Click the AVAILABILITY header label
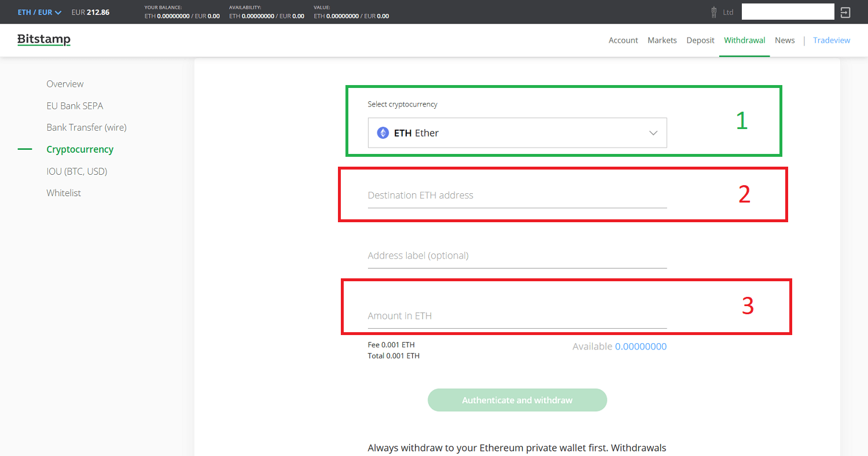Image resolution: width=868 pixels, height=456 pixels. coord(245,7)
